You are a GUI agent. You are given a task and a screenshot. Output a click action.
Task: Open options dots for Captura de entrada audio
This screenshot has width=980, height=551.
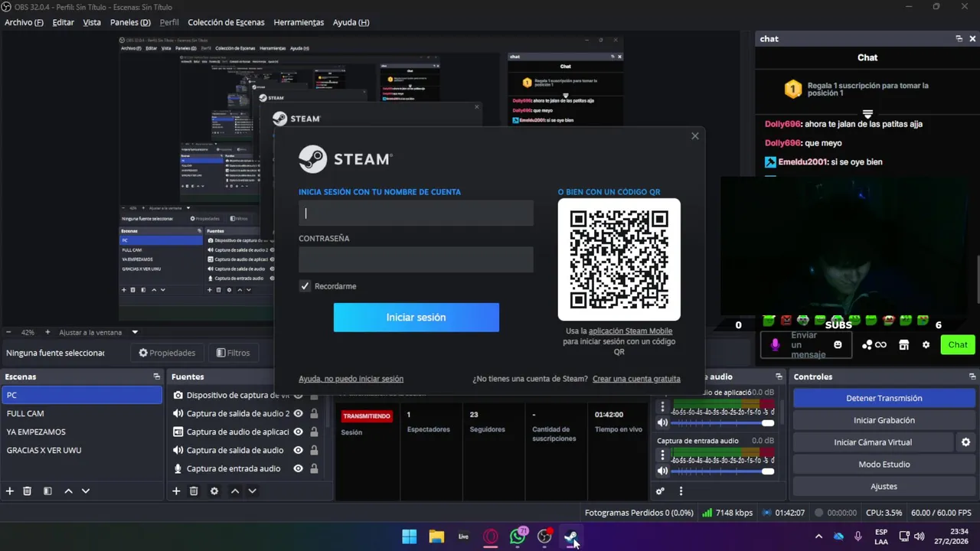tap(663, 455)
